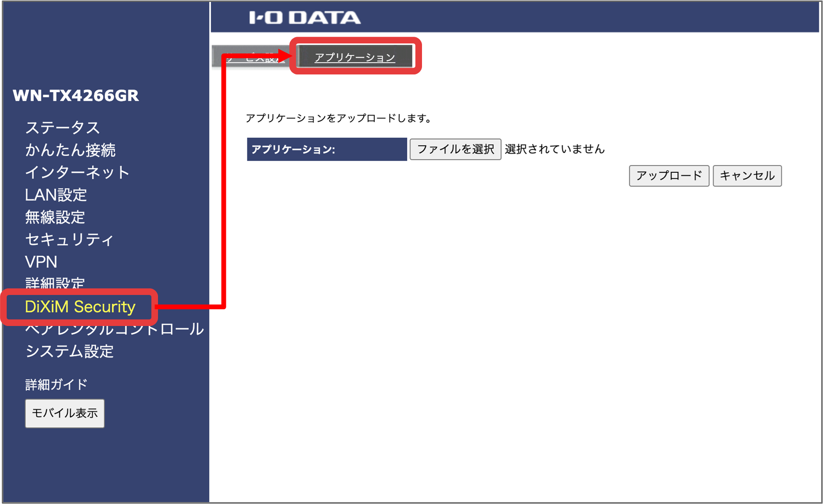Click the I-O DATA logo

(x=305, y=18)
